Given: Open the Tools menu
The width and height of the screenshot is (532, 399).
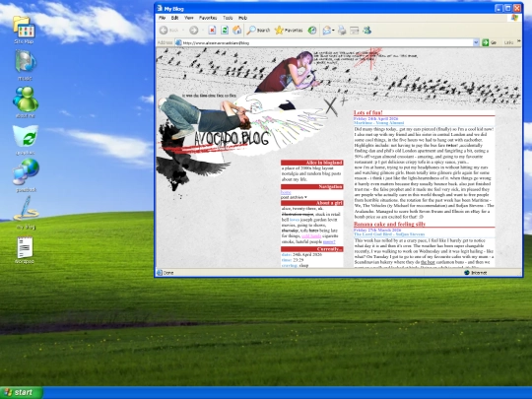Looking at the screenshot, I should 228,18.
